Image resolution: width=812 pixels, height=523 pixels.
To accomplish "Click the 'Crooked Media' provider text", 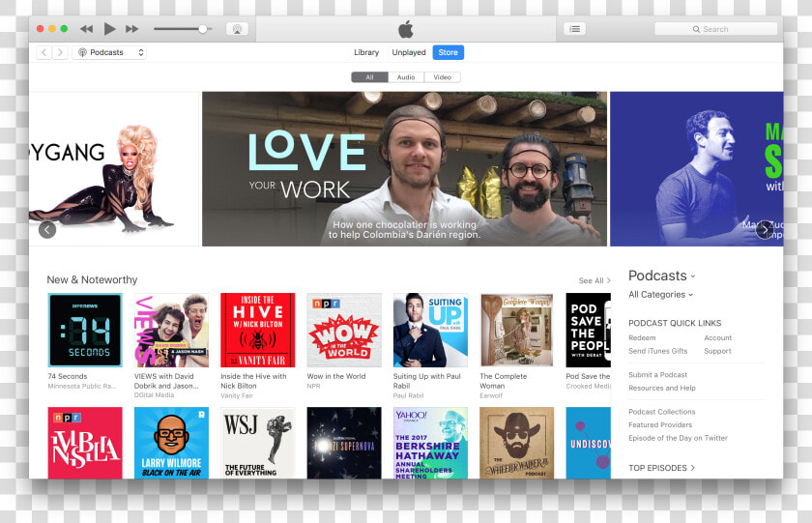I will pyautogui.click(x=589, y=387).
